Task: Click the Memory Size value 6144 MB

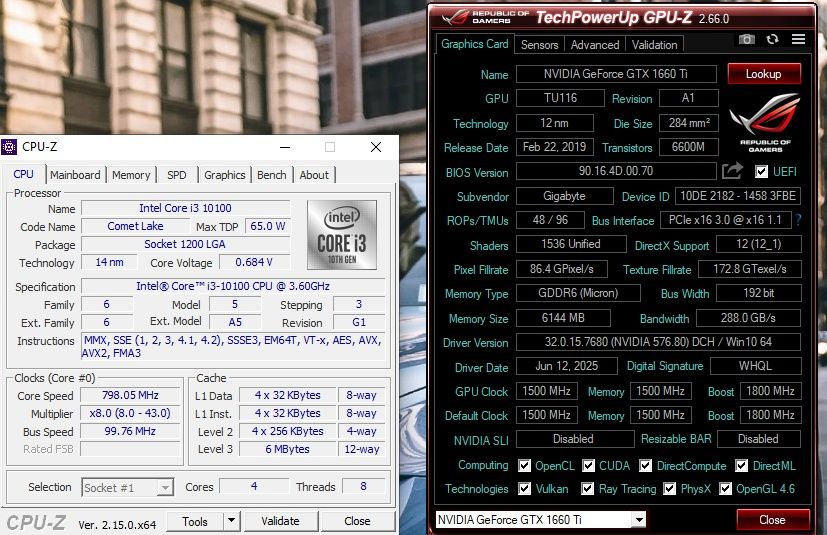Action: point(563,318)
